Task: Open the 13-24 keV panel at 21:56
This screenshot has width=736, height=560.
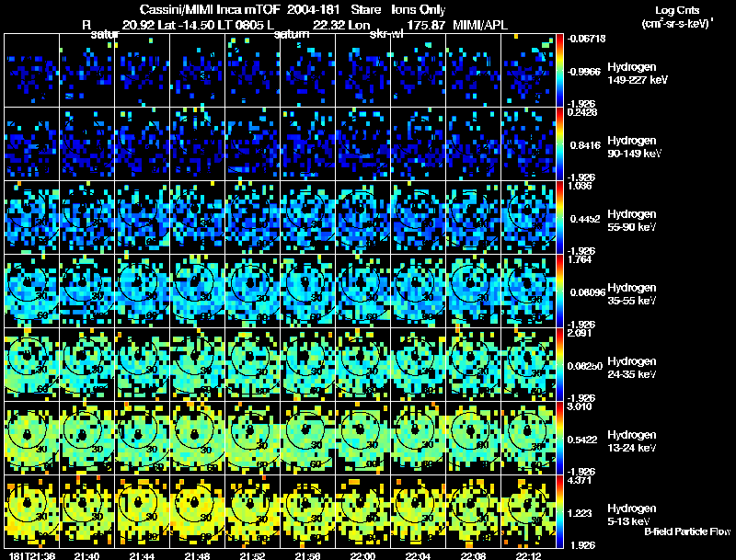Action: coord(308,438)
